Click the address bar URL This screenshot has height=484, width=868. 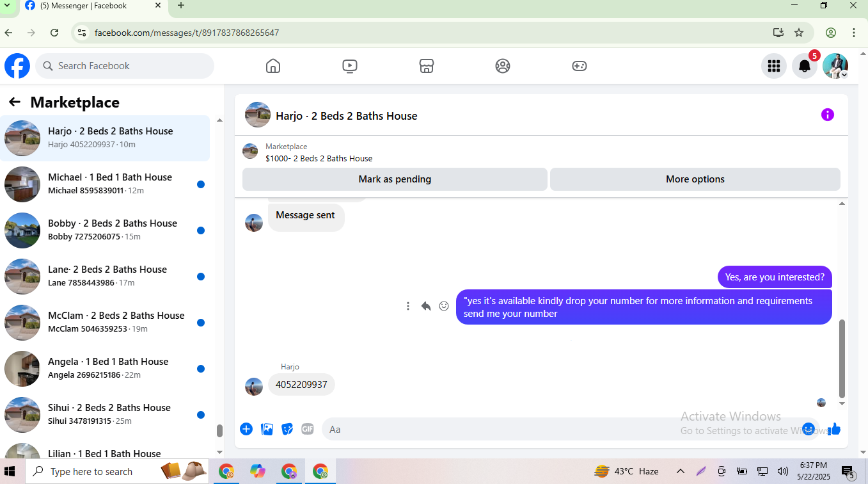pos(187,33)
